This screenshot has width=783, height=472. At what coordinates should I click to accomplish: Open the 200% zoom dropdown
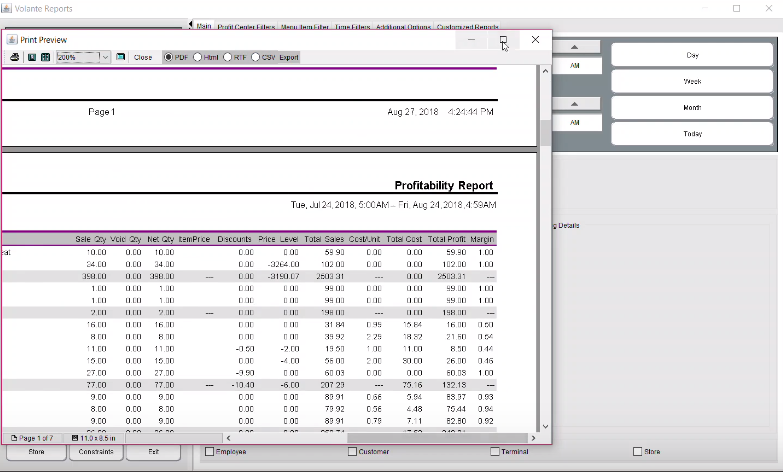click(x=106, y=57)
